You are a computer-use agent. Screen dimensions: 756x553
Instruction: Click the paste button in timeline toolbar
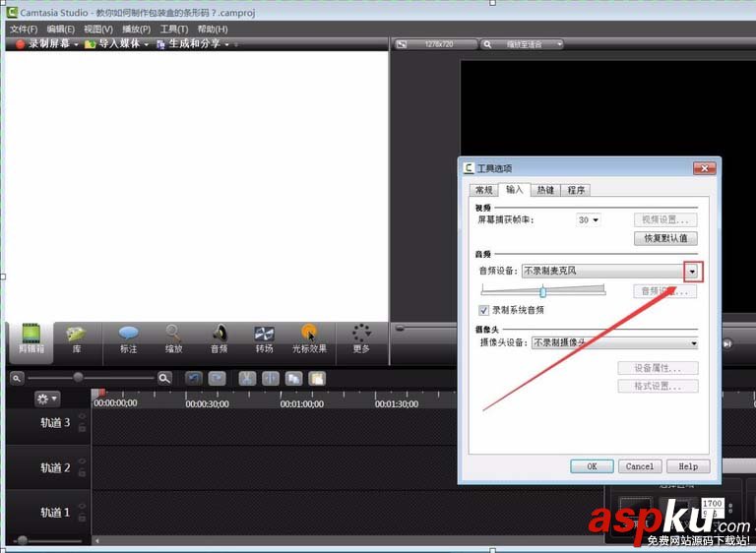coord(317,379)
